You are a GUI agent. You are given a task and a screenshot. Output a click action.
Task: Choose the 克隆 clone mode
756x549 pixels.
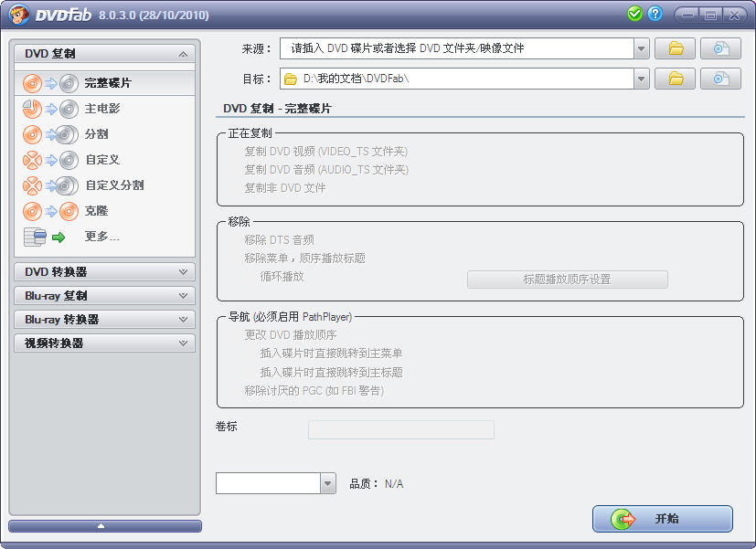96,211
